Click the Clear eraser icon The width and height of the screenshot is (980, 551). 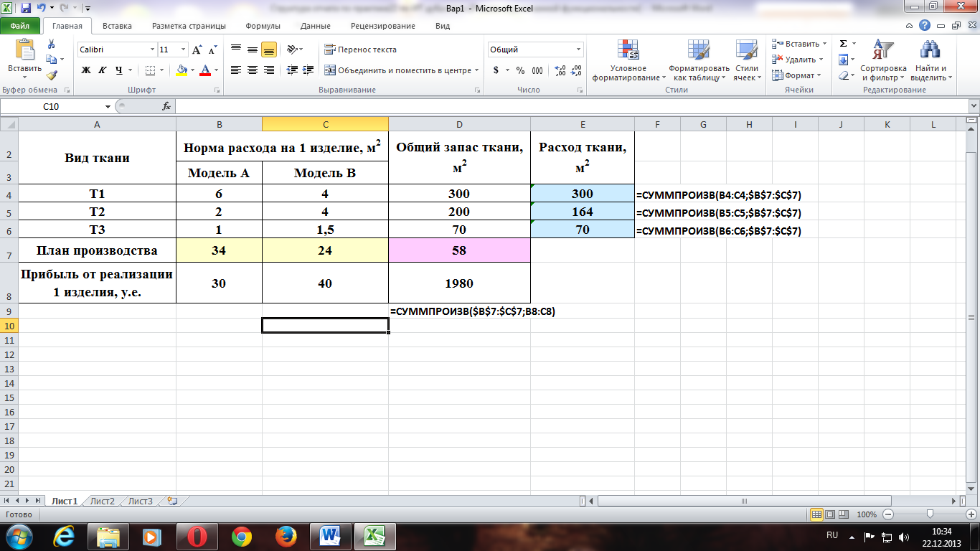[x=844, y=75]
